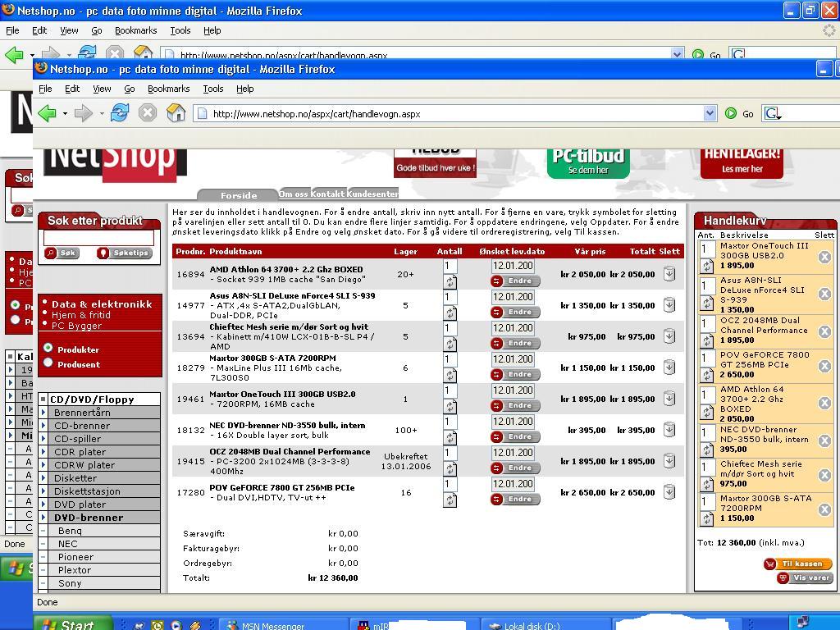840x630 pixels.
Task: Collapse CD/DVD/Floppy category
Action: (43, 399)
